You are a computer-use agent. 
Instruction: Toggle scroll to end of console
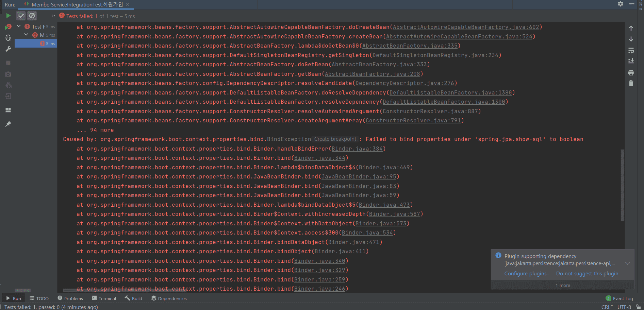point(631,61)
